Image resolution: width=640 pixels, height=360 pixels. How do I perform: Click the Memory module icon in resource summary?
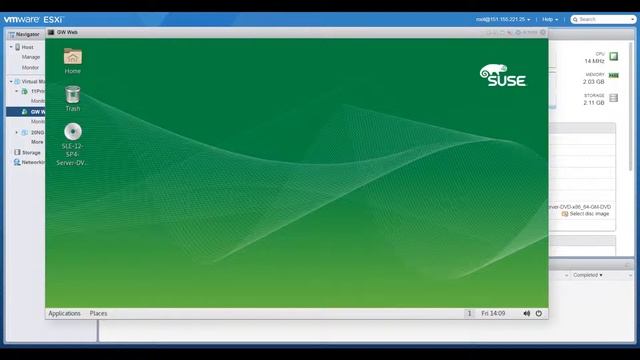pos(613,76)
